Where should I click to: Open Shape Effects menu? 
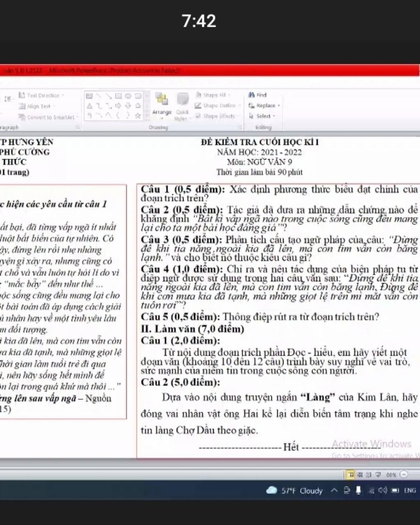217,116
